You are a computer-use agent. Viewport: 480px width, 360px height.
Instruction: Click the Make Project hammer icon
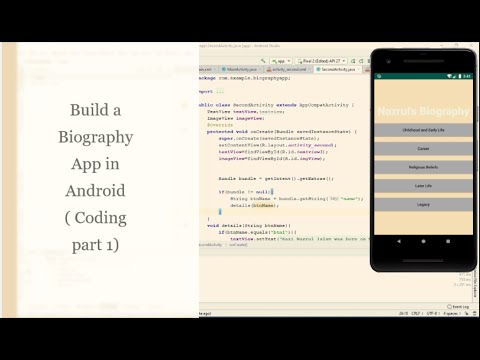pyautogui.click(x=263, y=61)
